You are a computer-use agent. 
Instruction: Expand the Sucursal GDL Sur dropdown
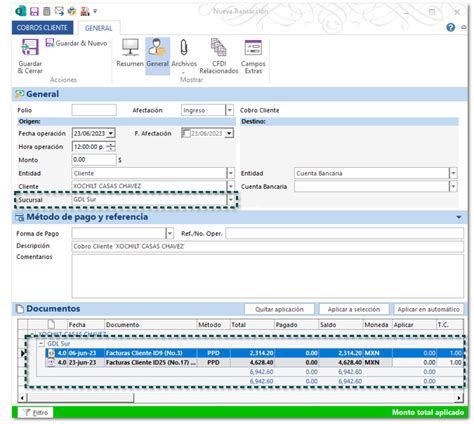coord(231,200)
